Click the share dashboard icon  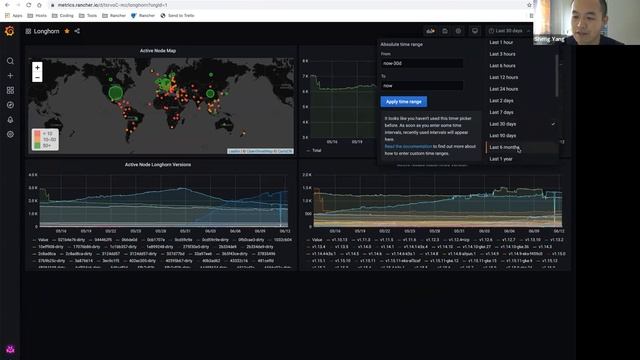click(x=77, y=31)
